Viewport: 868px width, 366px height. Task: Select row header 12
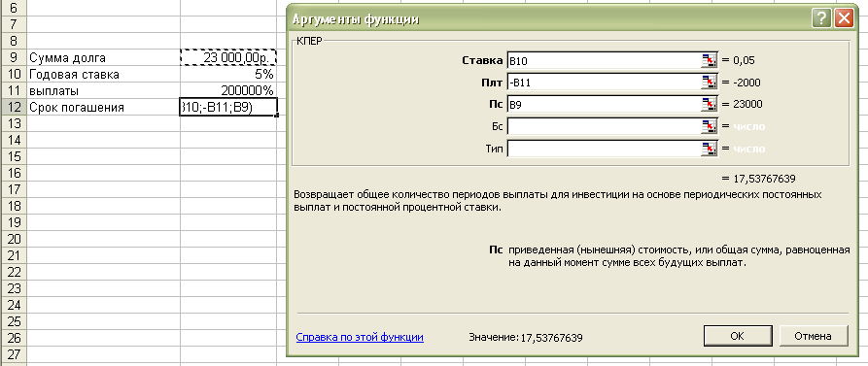click(x=13, y=107)
